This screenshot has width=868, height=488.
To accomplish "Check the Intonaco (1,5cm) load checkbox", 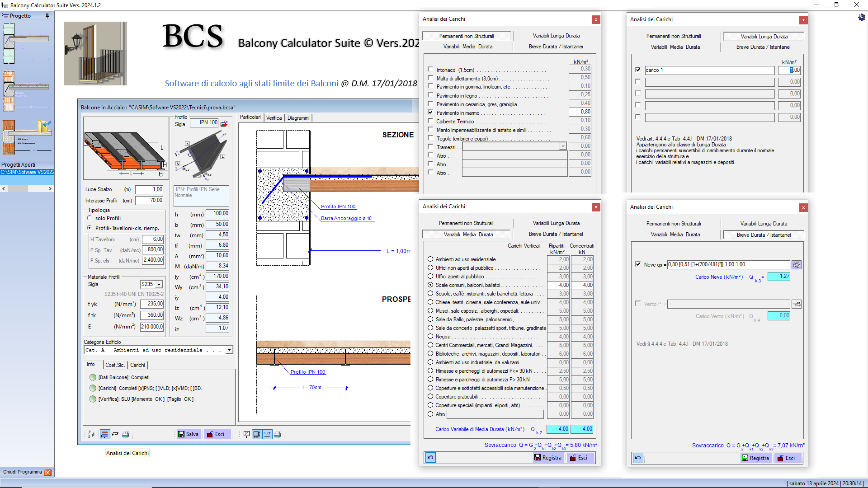I will (x=430, y=70).
